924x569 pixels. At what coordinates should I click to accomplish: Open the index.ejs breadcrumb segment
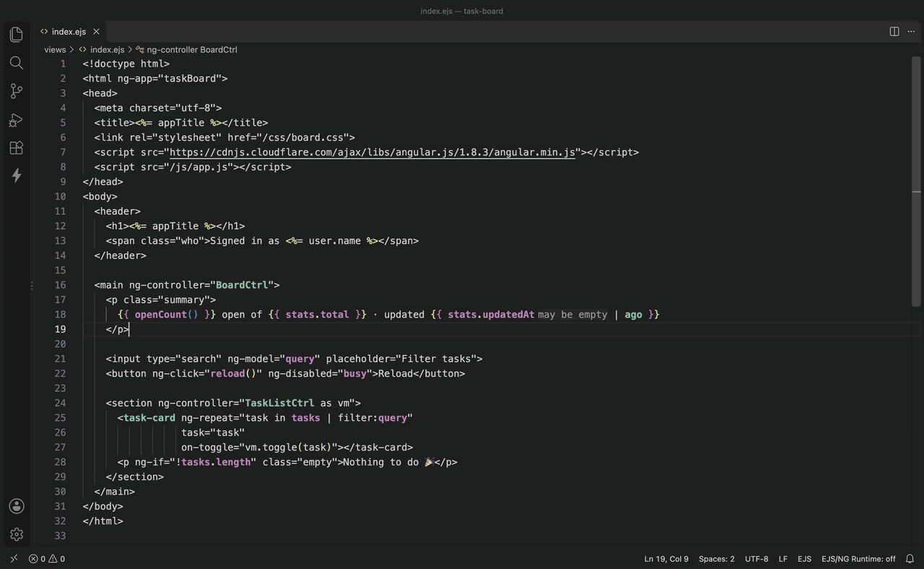point(102,50)
